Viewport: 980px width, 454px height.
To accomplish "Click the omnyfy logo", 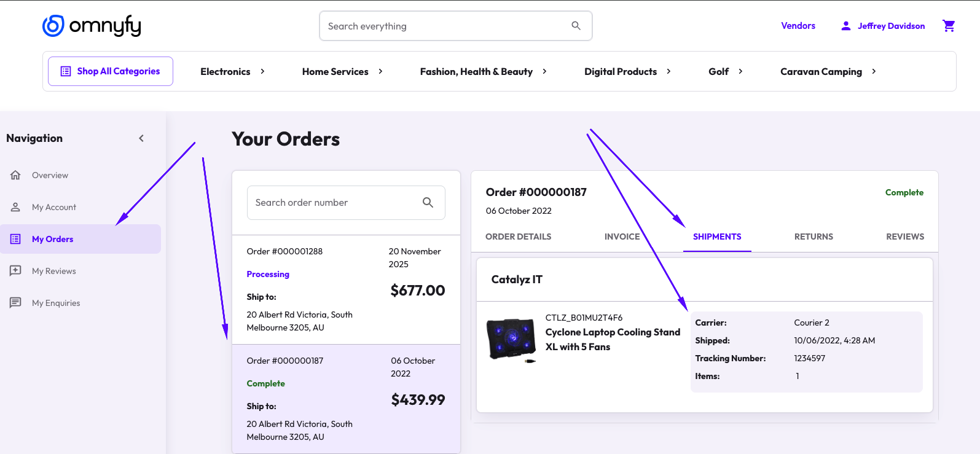I will click(x=92, y=26).
